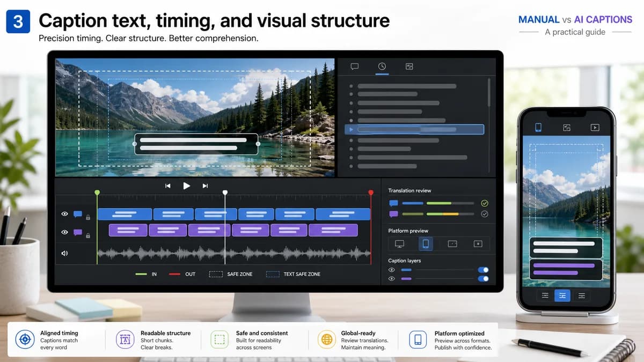Choose right text alignment on the phone
Viewport: 644px width, 362px height.
click(581, 295)
